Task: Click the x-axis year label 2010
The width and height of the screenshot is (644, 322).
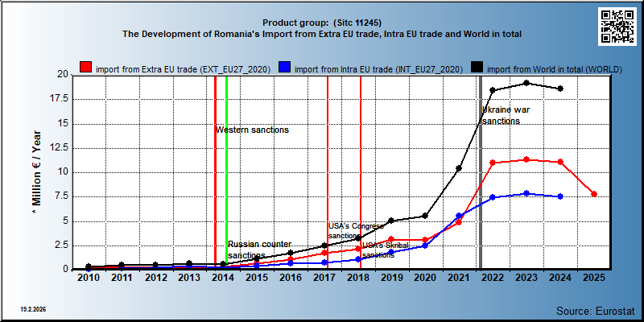Action: click(89, 278)
